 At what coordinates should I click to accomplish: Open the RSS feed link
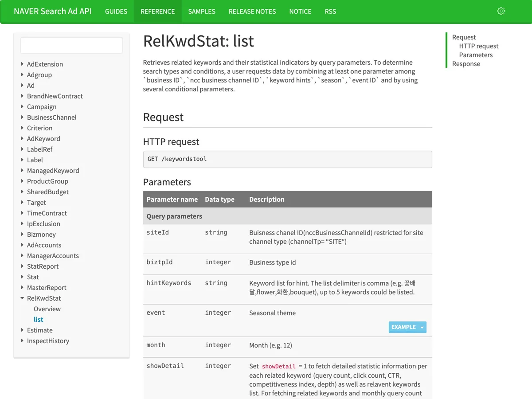(x=330, y=12)
